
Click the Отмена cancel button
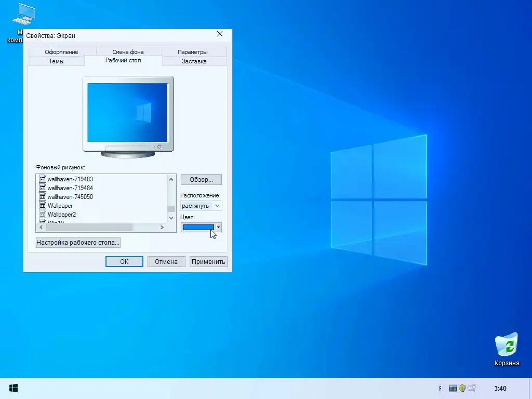pos(166,262)
